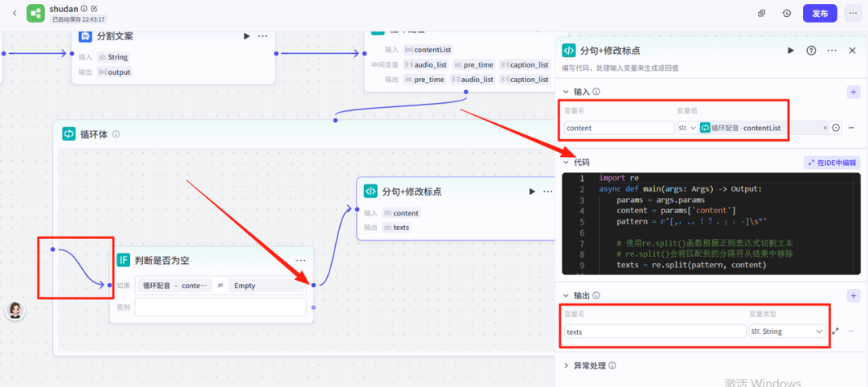Viewport: 868px width, 387px height.
Task: Open side panel more options menu
Action: [832, 51]
